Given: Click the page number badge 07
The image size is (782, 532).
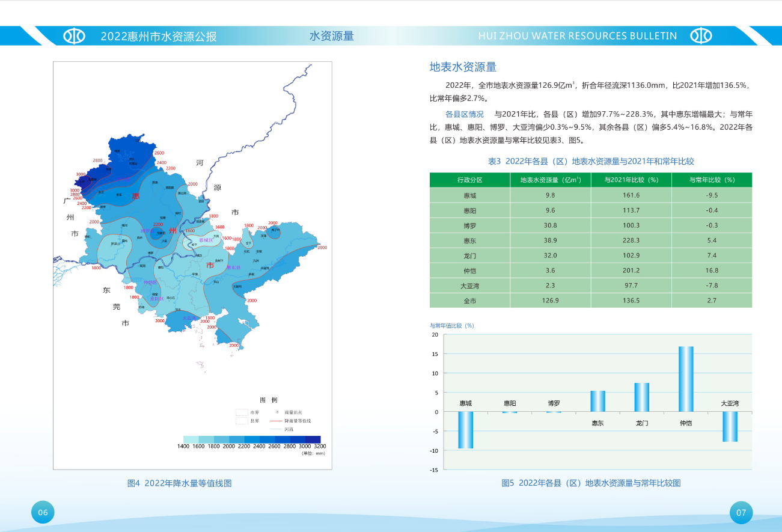Looking at the screenshot, I should pos(741,512).
